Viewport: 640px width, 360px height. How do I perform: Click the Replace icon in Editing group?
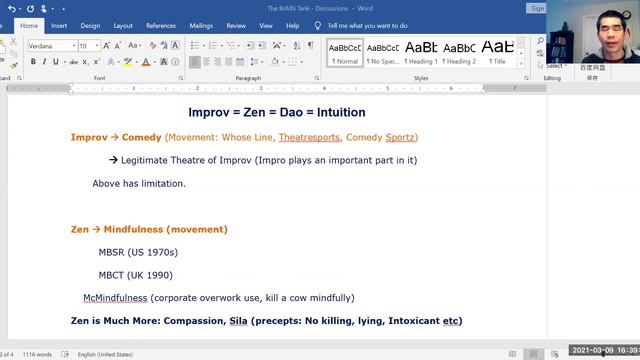[540, 53]
